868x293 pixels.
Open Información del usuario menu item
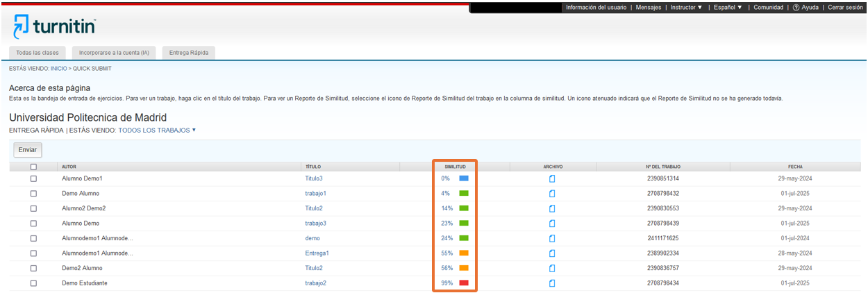(x=596, y=8)
